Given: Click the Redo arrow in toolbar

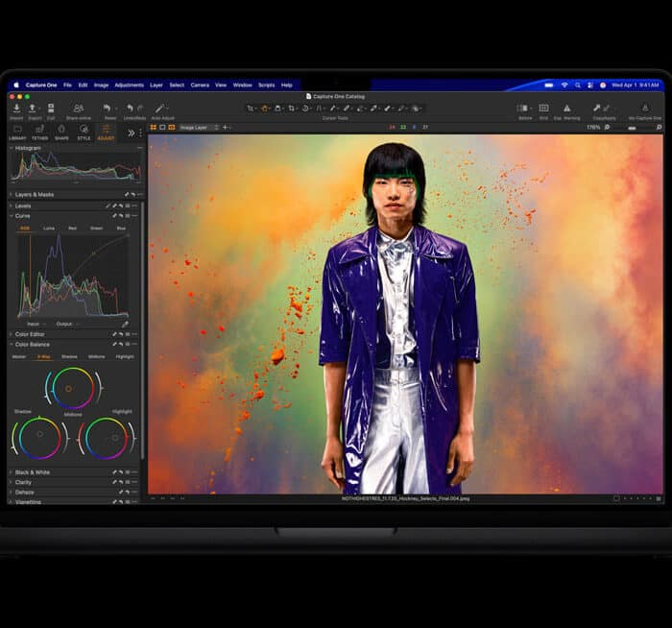Looking at the screenshot, I should coord(140,108).
